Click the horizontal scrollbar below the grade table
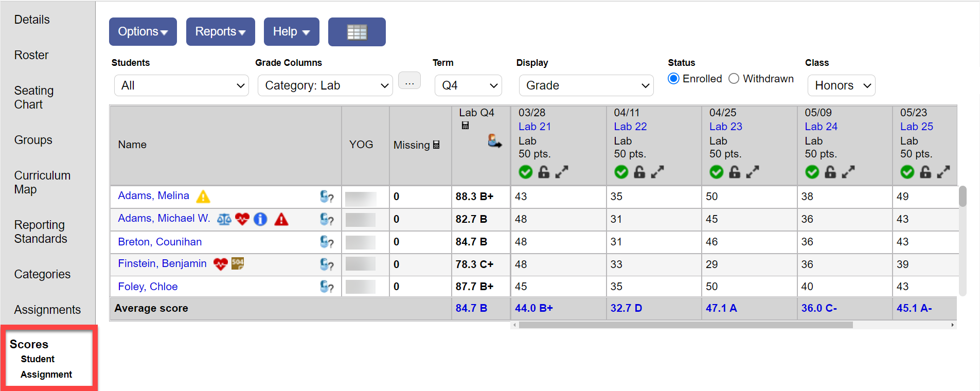980x391 pixels. click(x=685, y=325)
